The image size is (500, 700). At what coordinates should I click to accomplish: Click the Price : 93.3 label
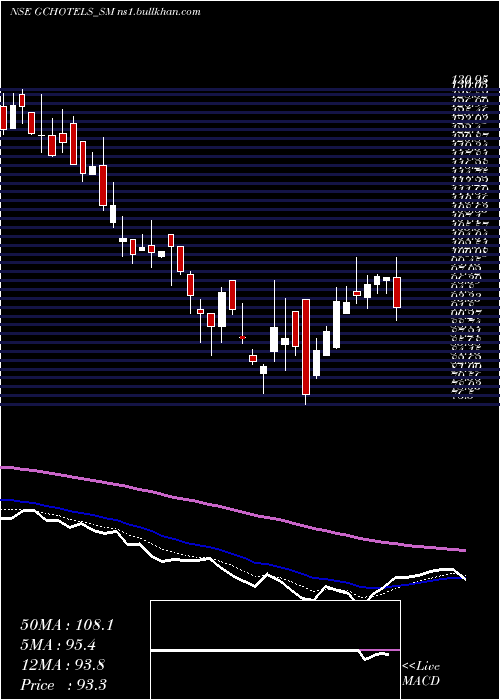tap(63, 685)
